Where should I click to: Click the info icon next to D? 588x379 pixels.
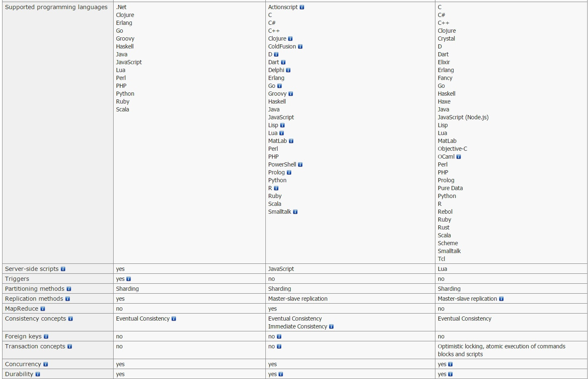(276, 55)
